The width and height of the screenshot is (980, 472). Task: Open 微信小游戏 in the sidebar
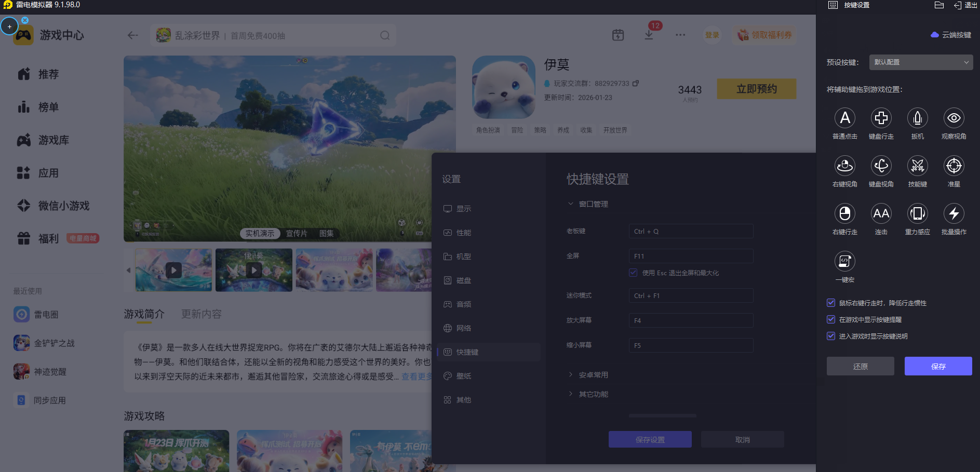53,206
